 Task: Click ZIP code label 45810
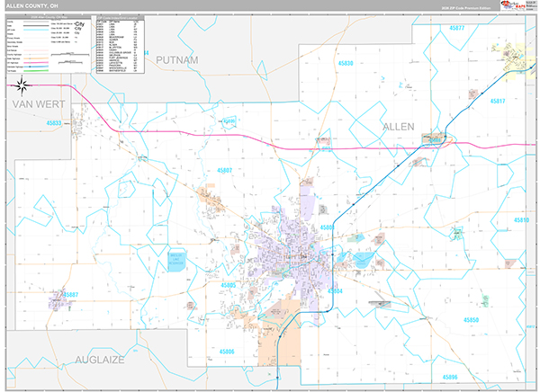521,220
